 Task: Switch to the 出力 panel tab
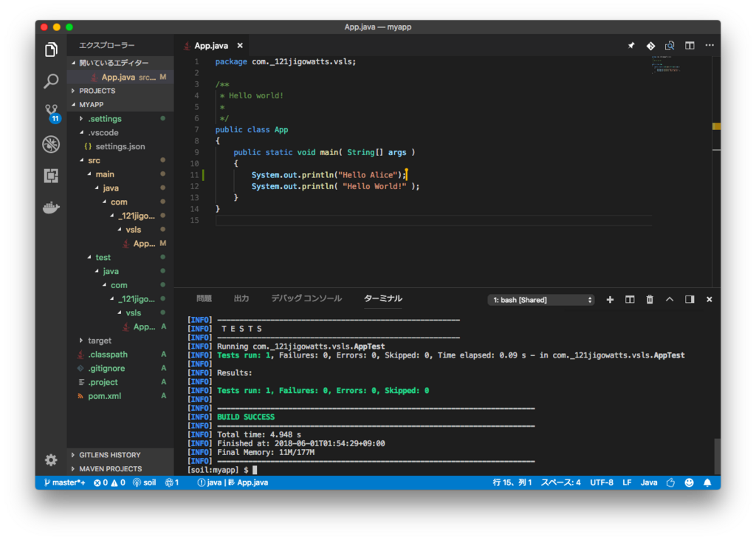241,298
